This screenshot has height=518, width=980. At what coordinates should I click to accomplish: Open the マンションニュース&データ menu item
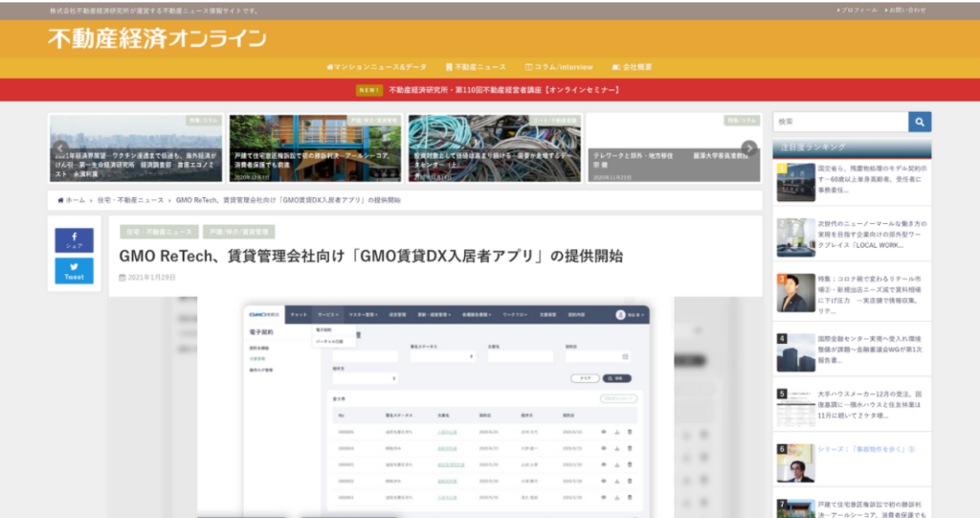tap(376, 67)
